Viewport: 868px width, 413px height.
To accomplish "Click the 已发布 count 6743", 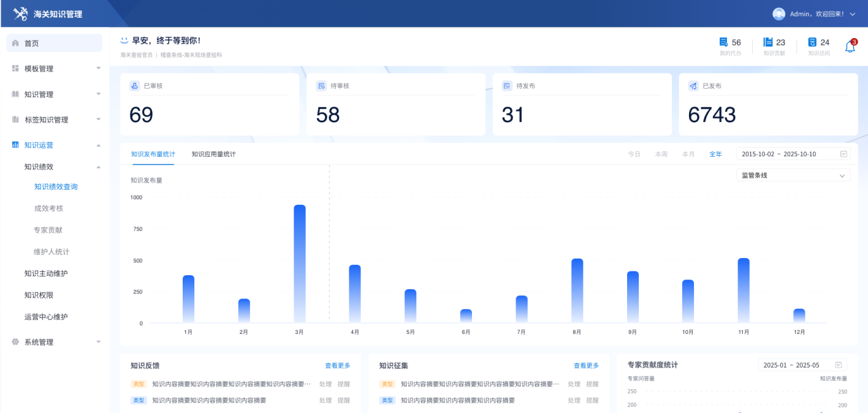I will click(x=712, y=115).
